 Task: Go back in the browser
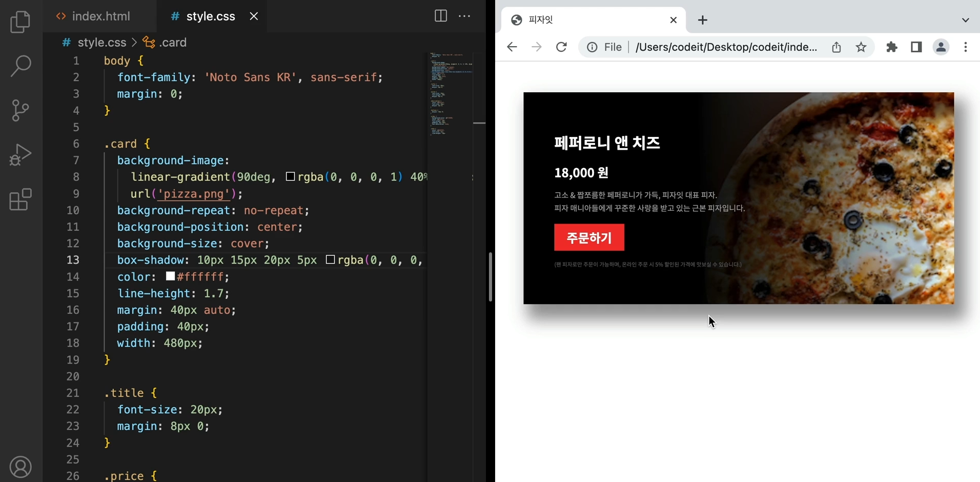tap(512, 47)
